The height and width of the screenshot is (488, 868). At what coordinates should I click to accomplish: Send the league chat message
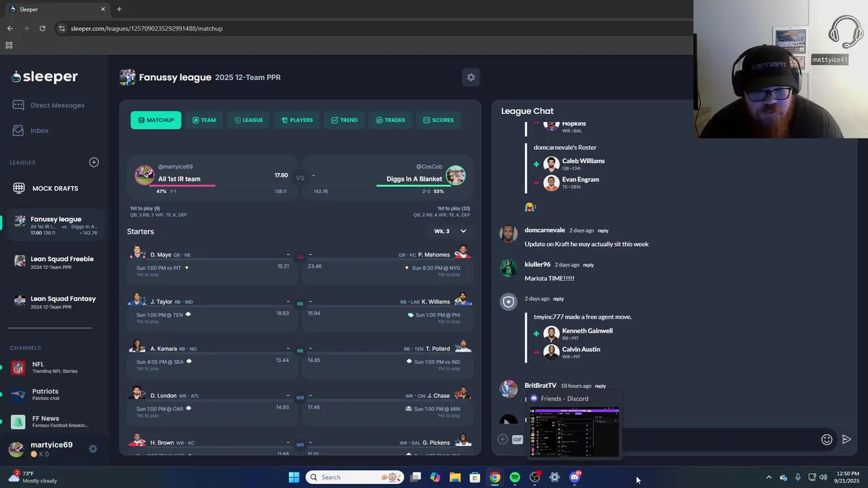846,439
